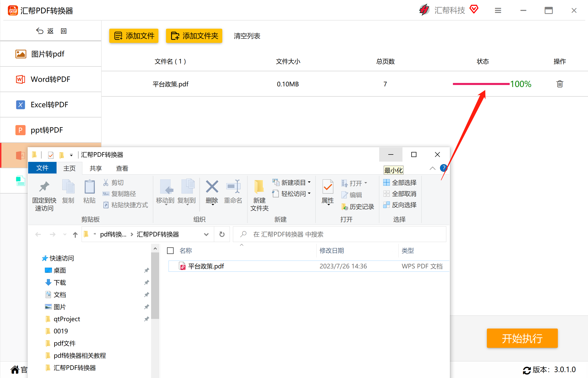Click the home icon at bottom left
The width and height of the screenshot is (588, 378).
[15, 370]
